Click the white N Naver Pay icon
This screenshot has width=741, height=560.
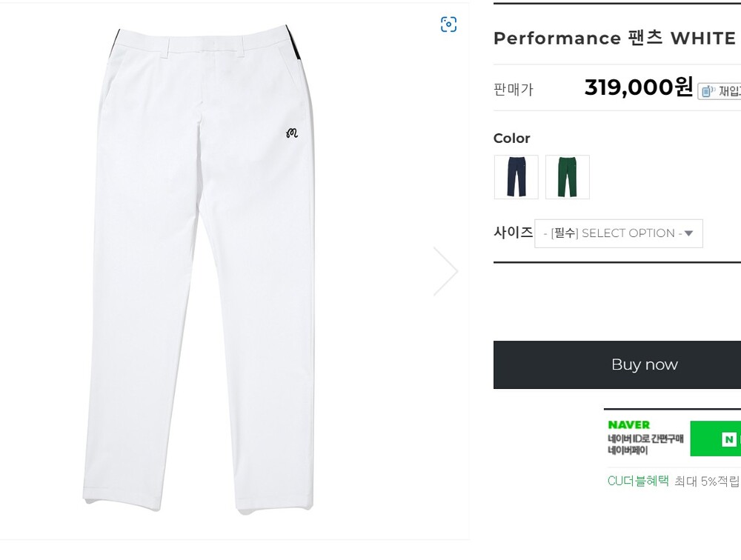click(x=730, y=440)
